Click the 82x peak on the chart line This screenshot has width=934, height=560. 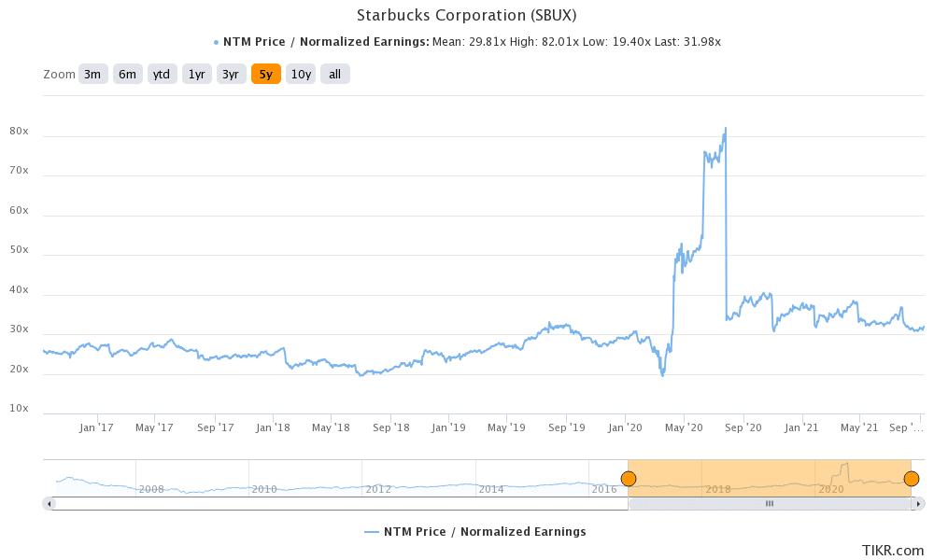(725, 129)
